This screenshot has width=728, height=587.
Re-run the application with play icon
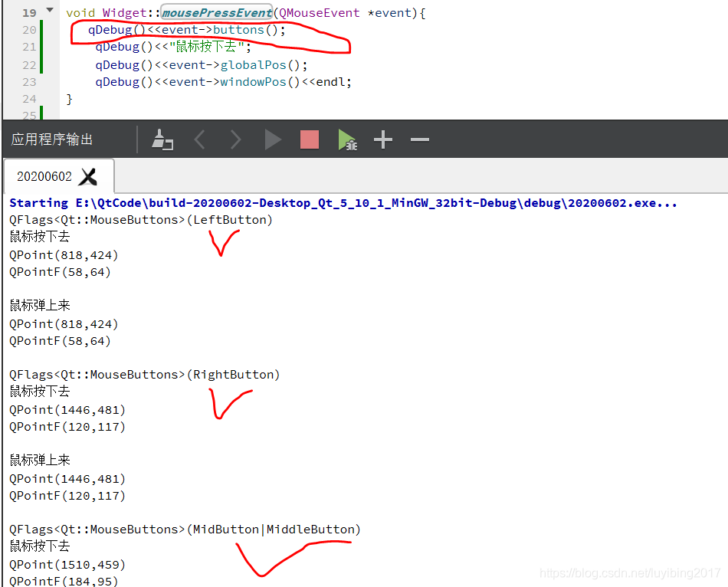tap(273, 139)
